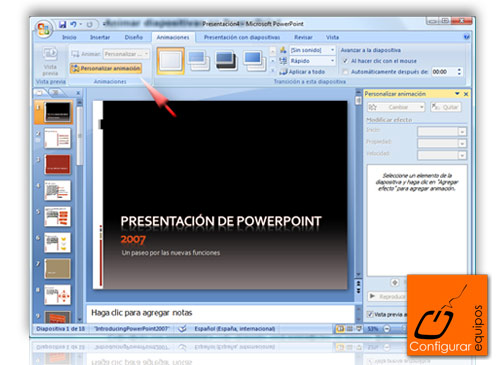The height and width of the screenshot is (365, 500).
Task: Open the PowerPoint help icon on ribbon
Action: [x=467, y=37]
